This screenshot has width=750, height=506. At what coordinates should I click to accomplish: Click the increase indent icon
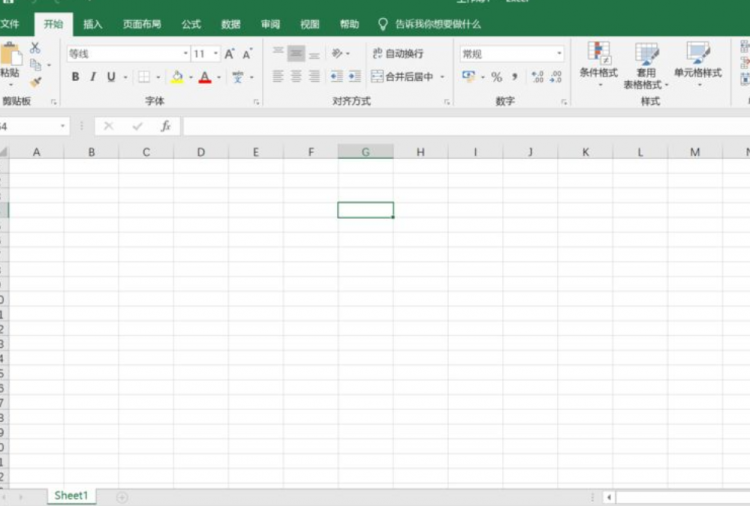tap(354, 77)
